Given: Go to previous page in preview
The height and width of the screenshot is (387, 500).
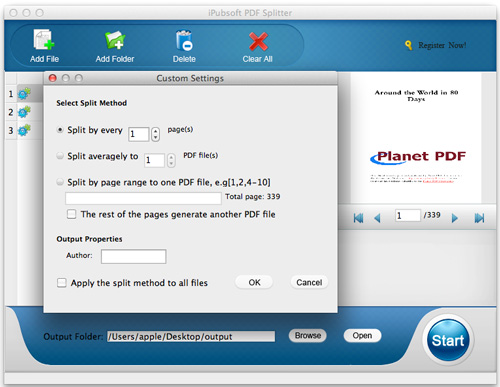Looking at the screenshot, I should [x=377, y=218].
